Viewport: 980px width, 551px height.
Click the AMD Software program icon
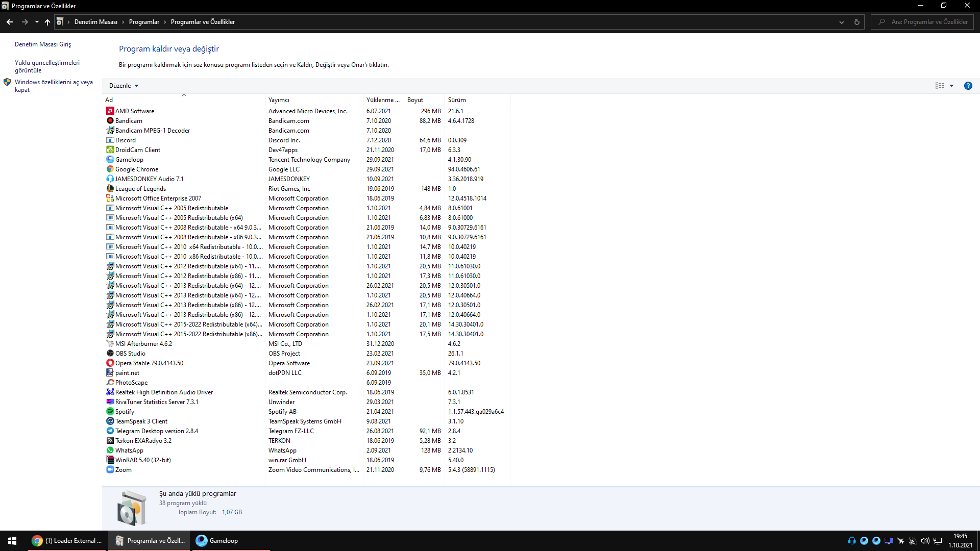click(110, 111)
